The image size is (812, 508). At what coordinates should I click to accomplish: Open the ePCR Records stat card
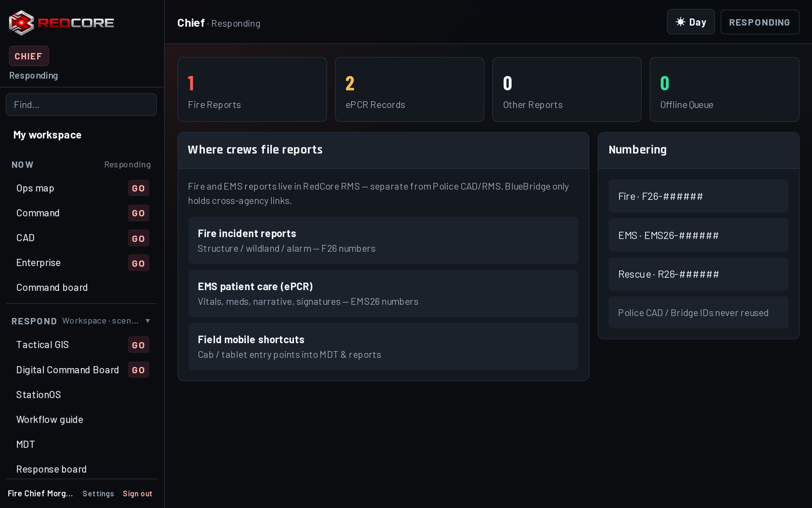tap(409, 90)
